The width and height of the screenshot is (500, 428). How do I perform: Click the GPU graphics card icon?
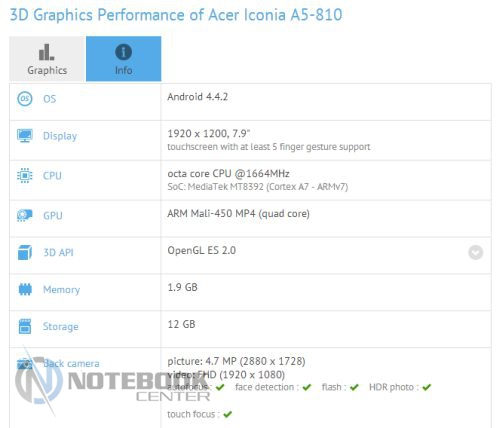[25, 215]
